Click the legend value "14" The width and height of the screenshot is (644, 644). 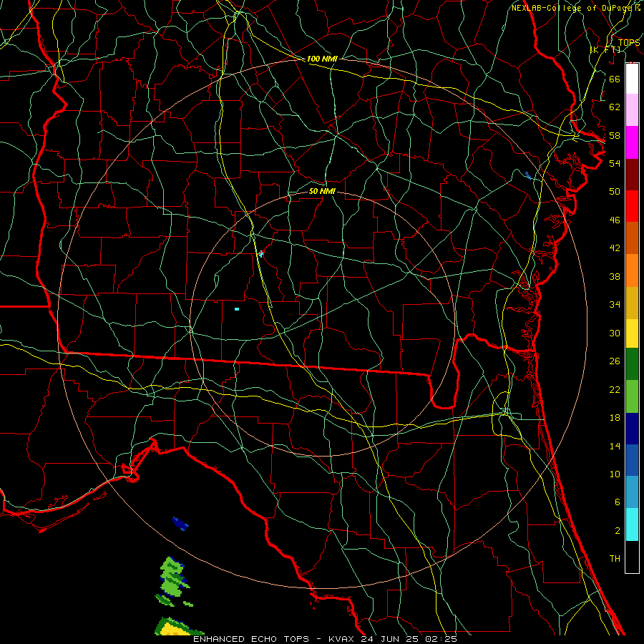tap(615, 446)
